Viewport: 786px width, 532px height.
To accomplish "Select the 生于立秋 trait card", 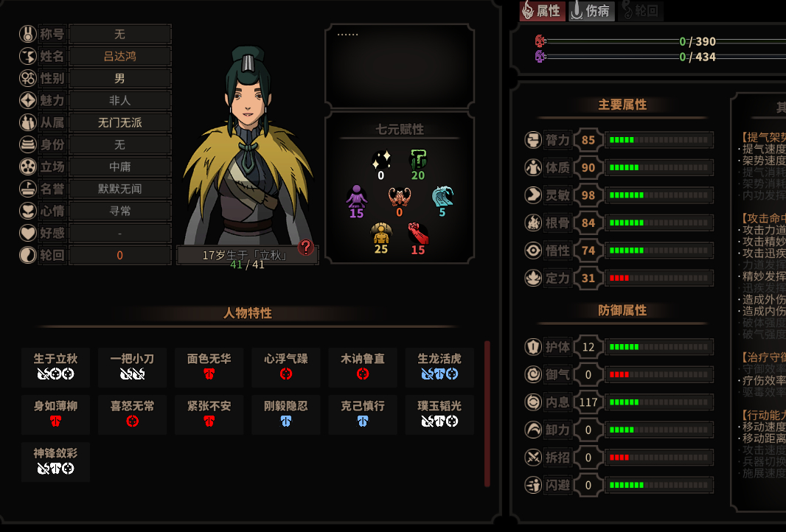I will pos(55,367).
